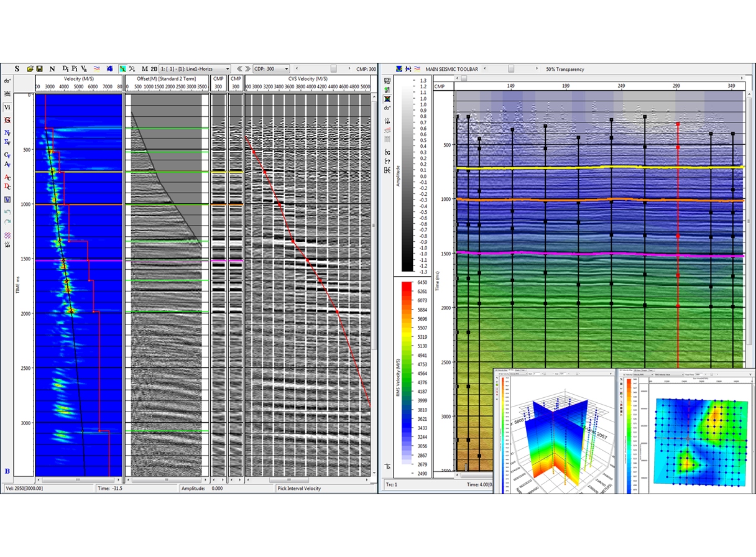
Task: Go to previous CDP with double-left arrows
Action: (239, 68)
